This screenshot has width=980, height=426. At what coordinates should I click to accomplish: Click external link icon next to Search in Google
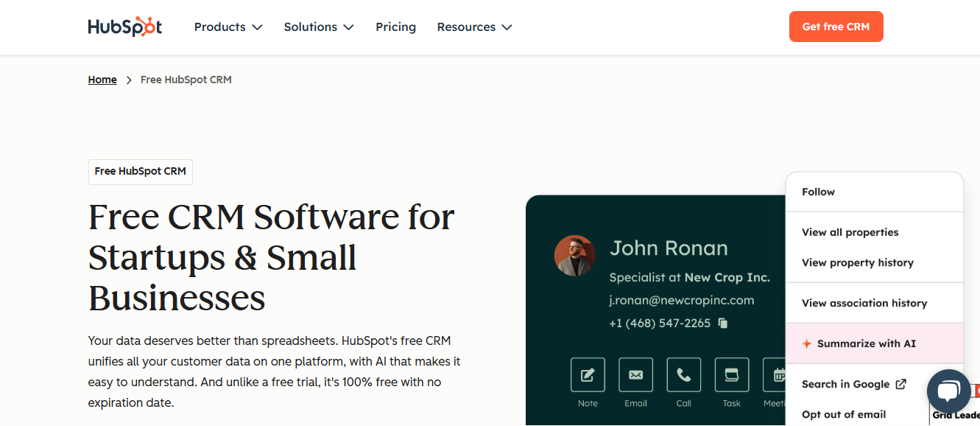pyautogui.click(x=900, y=384)
